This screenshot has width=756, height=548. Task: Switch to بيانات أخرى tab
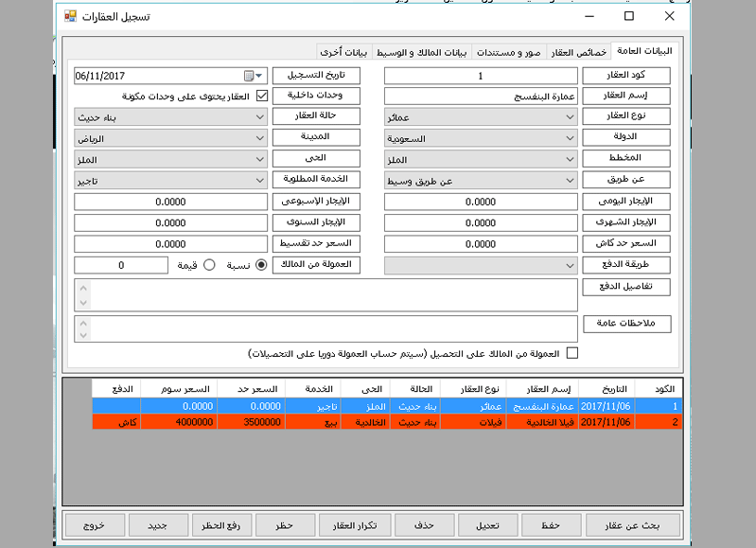click(343, 53)
